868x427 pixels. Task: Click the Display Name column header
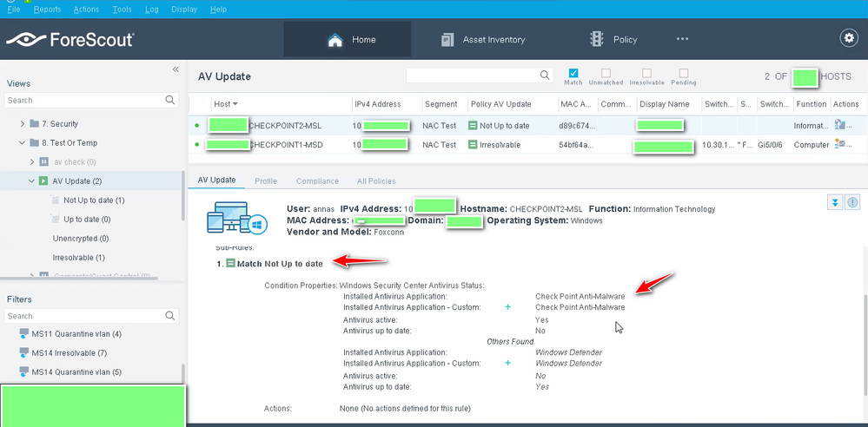665,104
